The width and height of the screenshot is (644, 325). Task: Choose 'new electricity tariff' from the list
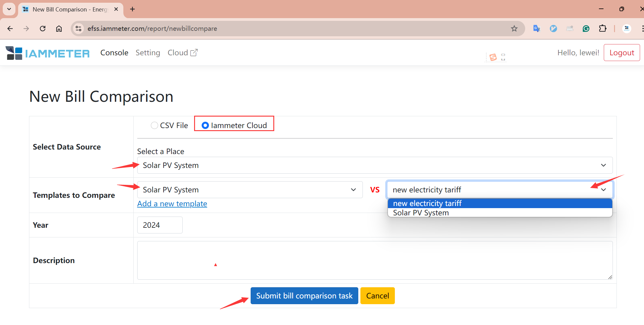pos(500,203)
